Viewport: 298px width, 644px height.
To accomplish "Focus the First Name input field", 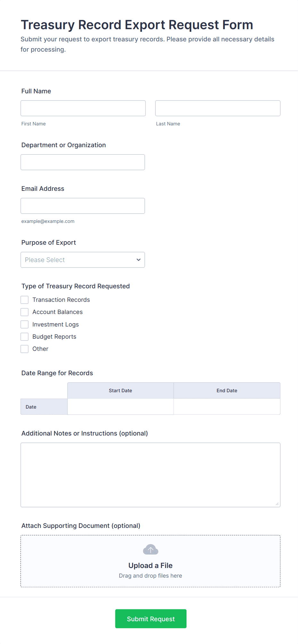I will [83, 108].
